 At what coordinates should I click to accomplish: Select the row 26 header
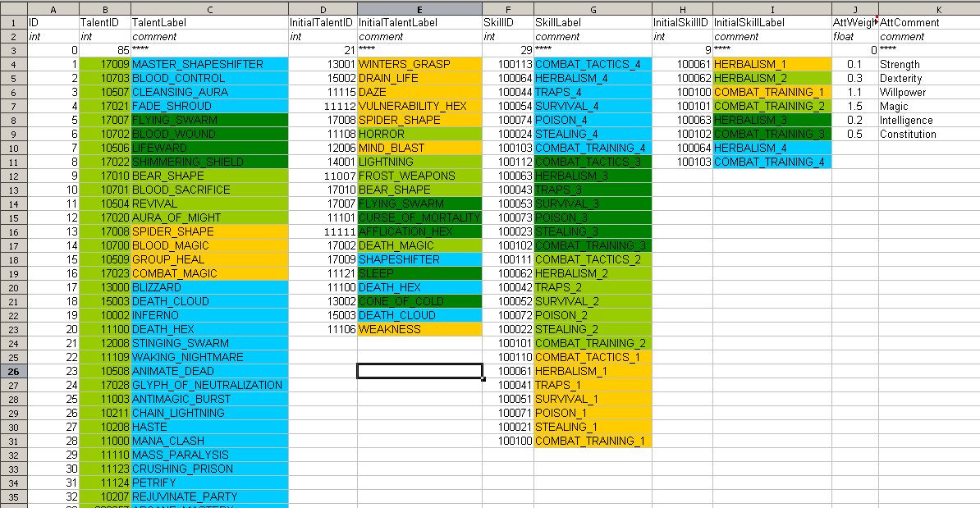coord(13,371)
